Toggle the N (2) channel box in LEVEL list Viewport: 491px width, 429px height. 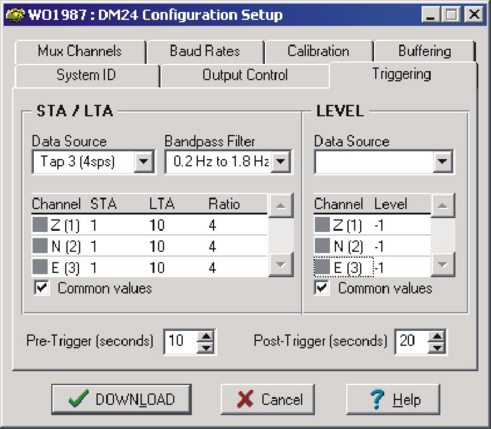click(x=322, y=246)
